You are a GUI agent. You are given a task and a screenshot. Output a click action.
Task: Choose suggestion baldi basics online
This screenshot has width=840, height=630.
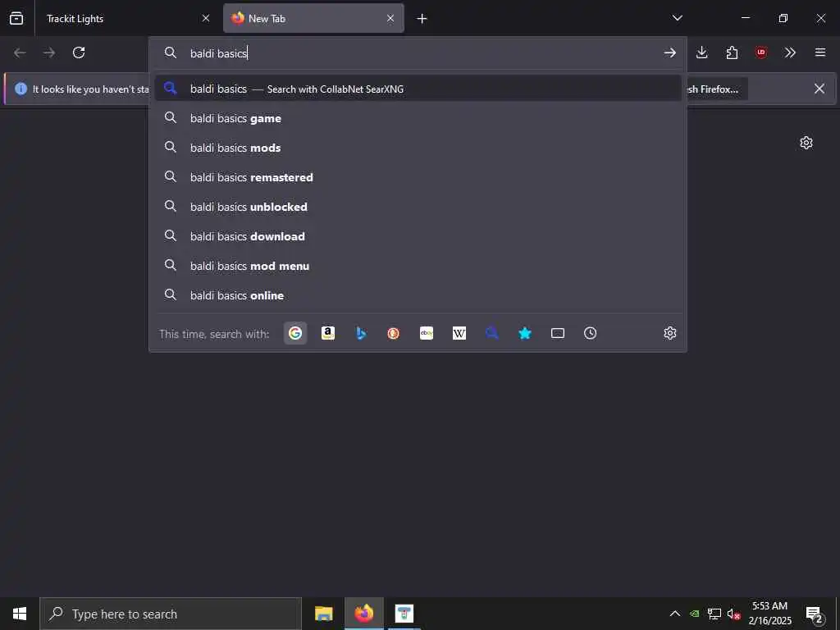tap(418, 294)
